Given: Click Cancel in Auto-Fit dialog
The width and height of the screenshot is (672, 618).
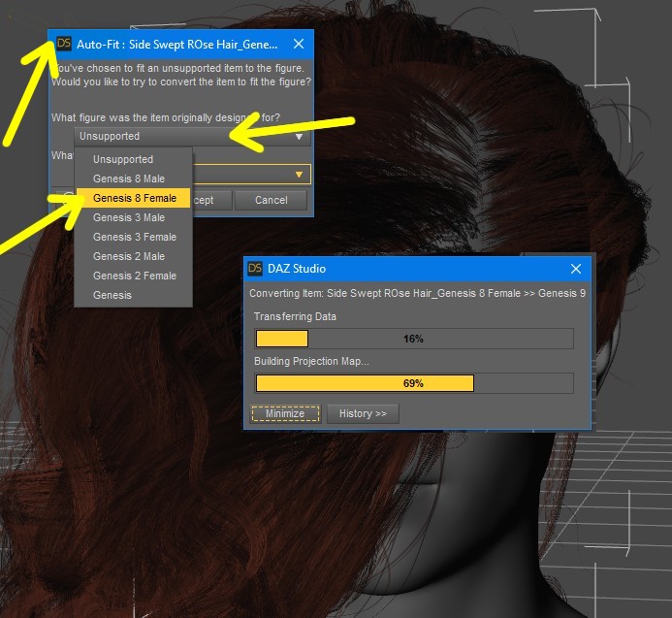Looking at the screenshot, I should pos(271,200).
